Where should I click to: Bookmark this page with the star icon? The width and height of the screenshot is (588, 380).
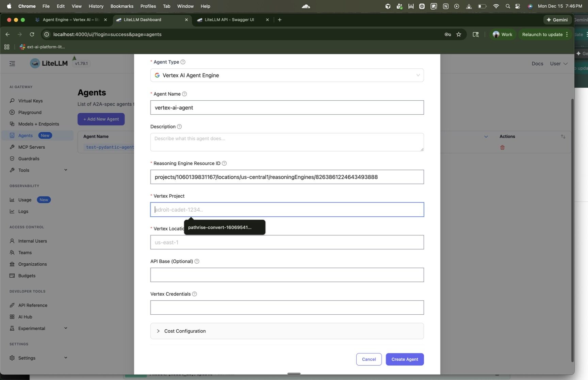459,34
